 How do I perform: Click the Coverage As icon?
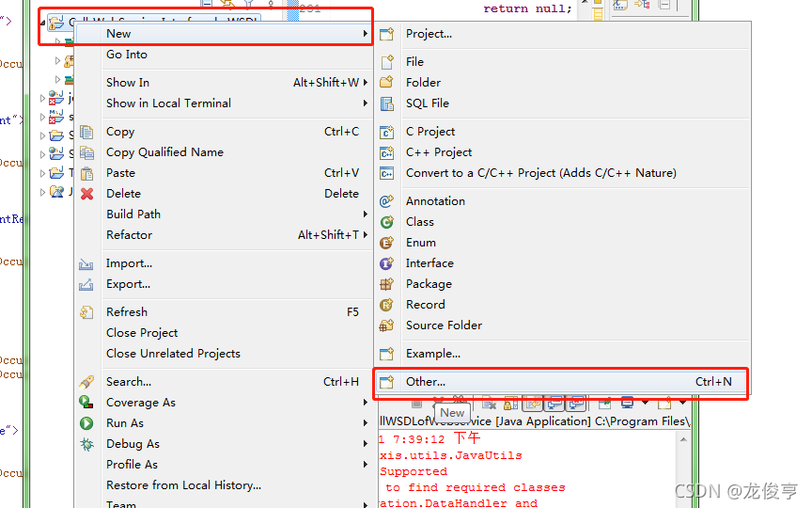point(86,403)
